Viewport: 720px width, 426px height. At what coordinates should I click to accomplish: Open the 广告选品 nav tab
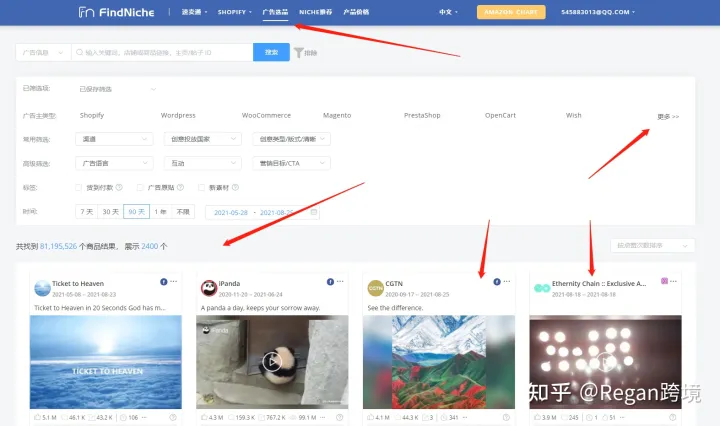pyautogui.click(x=276, y=12)
